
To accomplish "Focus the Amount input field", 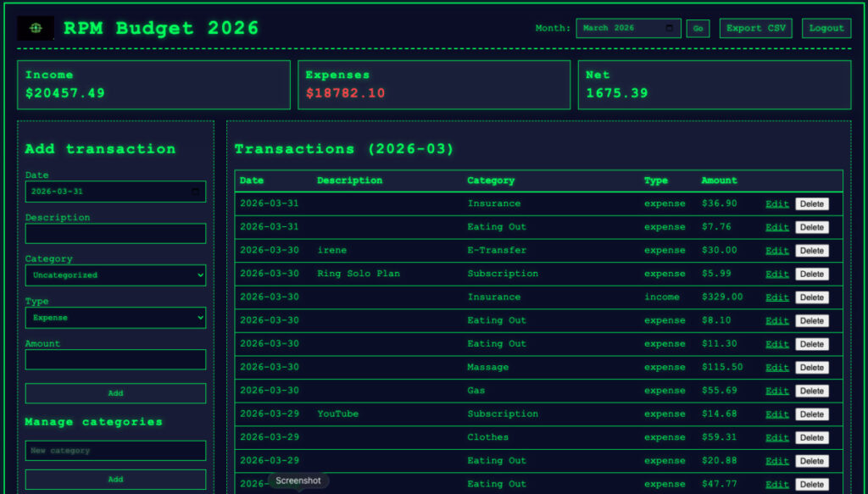I will point(115,359).
